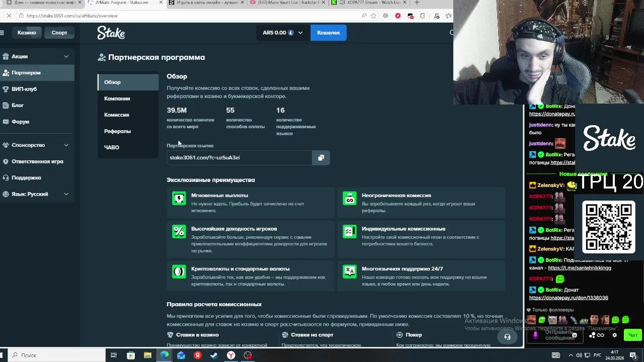Open the hamburger menu beside Казино
Screen dimensions: 644x362
pos(2,33)
